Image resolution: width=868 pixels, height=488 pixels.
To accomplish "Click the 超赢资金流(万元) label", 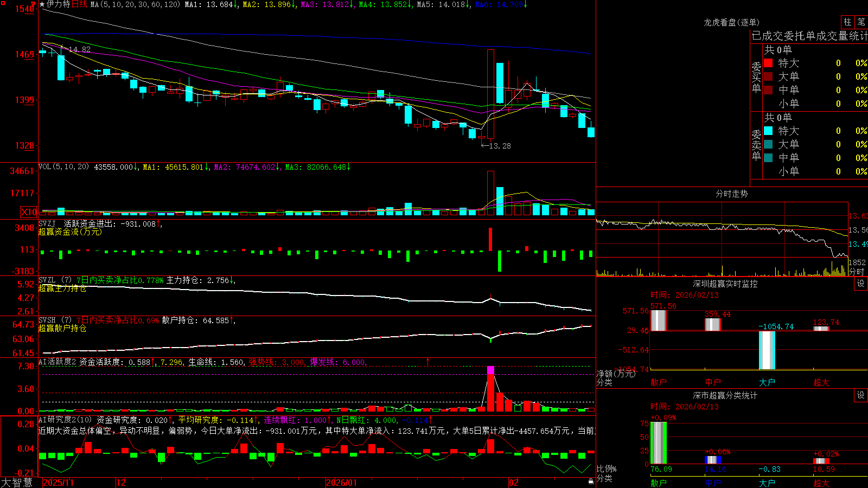I will (x=70, y=232).
